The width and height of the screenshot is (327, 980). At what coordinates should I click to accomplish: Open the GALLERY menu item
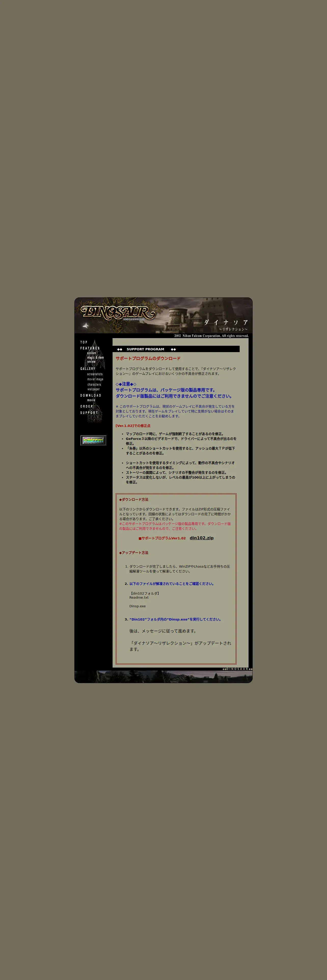[x=88, y=369]
